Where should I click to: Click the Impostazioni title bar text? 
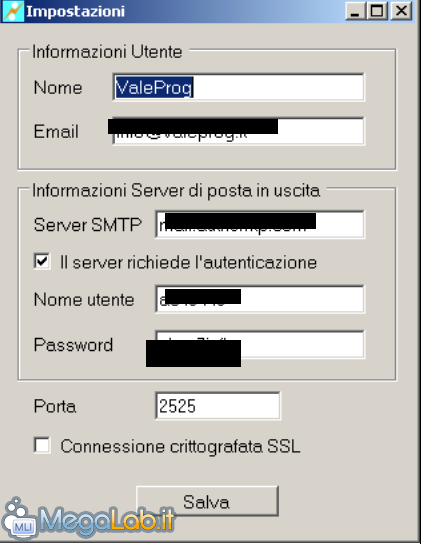(75, 11)
